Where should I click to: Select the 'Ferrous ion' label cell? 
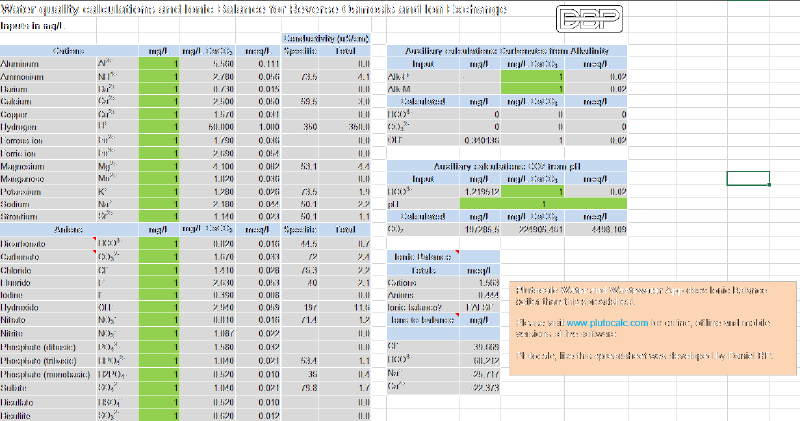point(48,140)
